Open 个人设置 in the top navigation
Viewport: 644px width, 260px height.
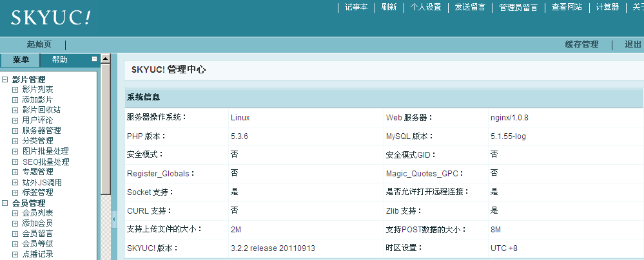click(425, 7)
